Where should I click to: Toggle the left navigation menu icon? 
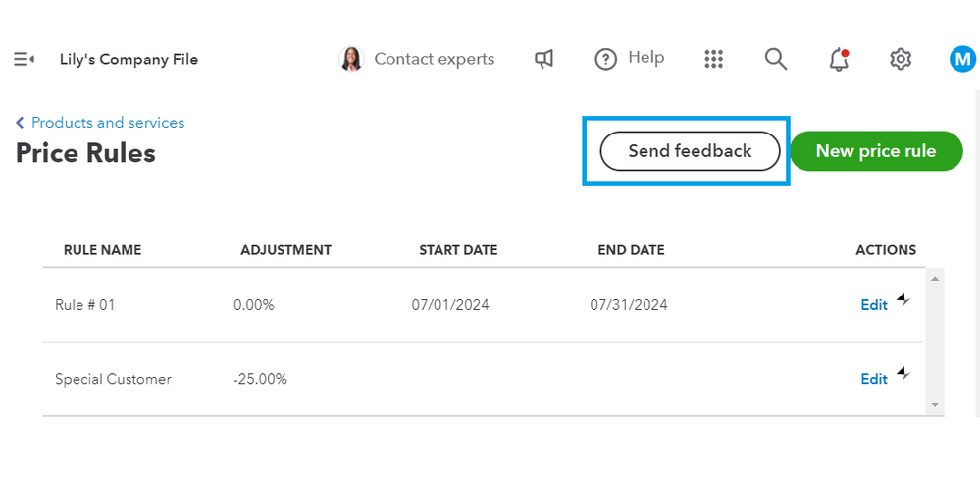[25, 60]
